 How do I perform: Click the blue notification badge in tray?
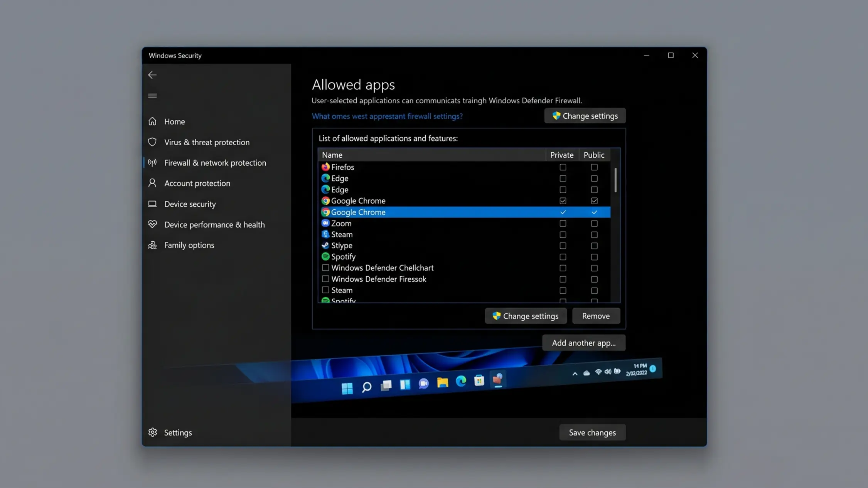coord(652,369)
